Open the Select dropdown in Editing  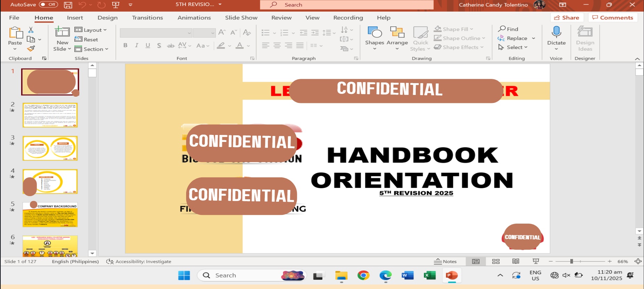point(514,47)
